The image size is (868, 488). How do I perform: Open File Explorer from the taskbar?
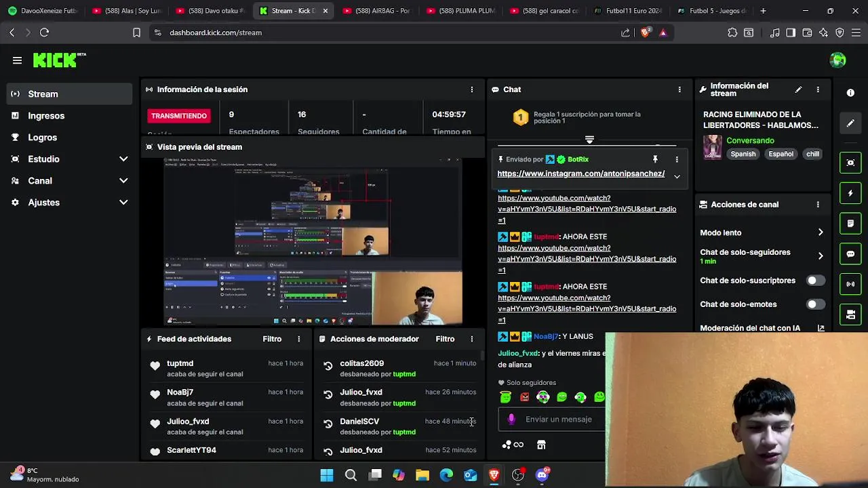click(422, 475)
